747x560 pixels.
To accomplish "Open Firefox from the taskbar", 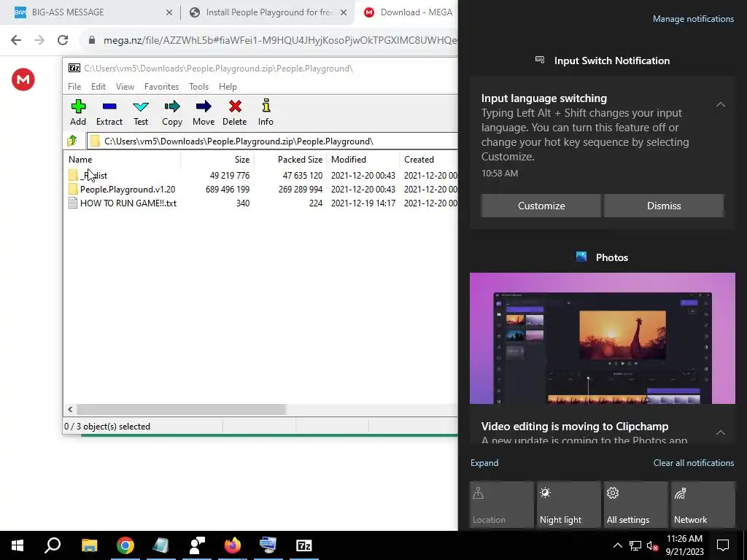I will click(x=233, y=545).
